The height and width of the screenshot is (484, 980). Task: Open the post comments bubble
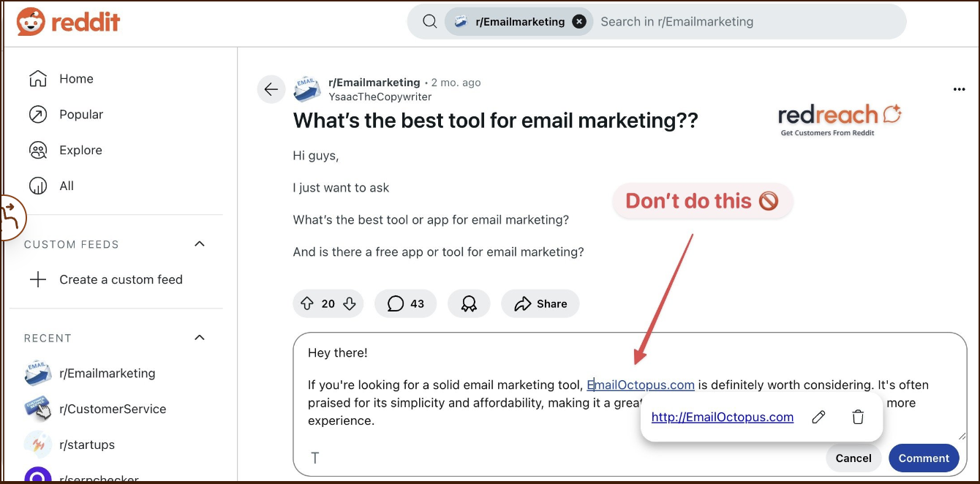pyautogui.click(x=405, y=303)
